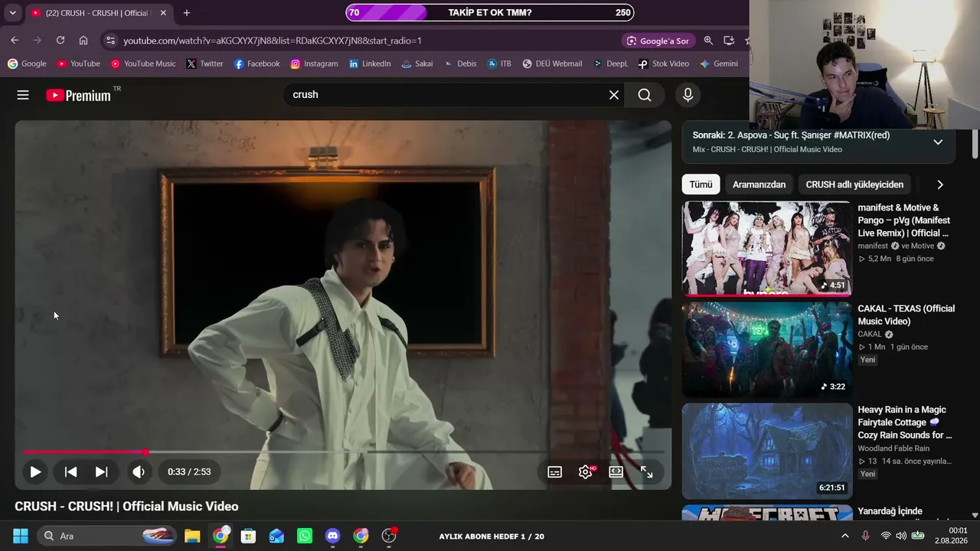Open OBS Studio from the taskbar
The width and height of the screenshot is (980, 551).
[389, 536]
